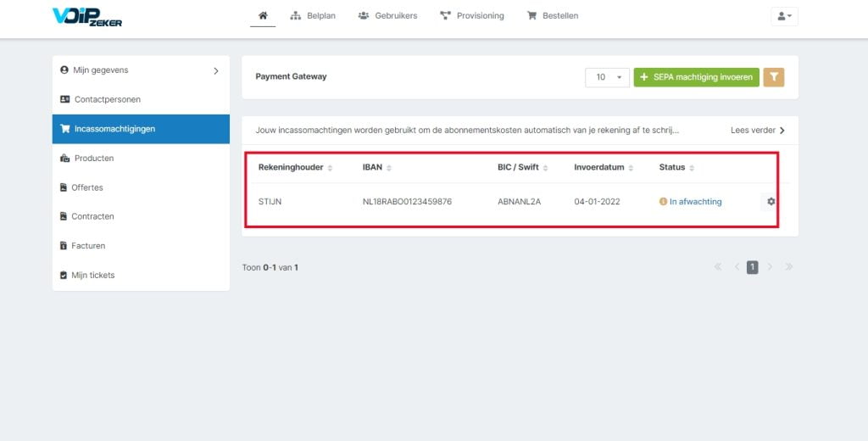
Task: Click the Payment Gateway heading
Action: pos(292,77)
